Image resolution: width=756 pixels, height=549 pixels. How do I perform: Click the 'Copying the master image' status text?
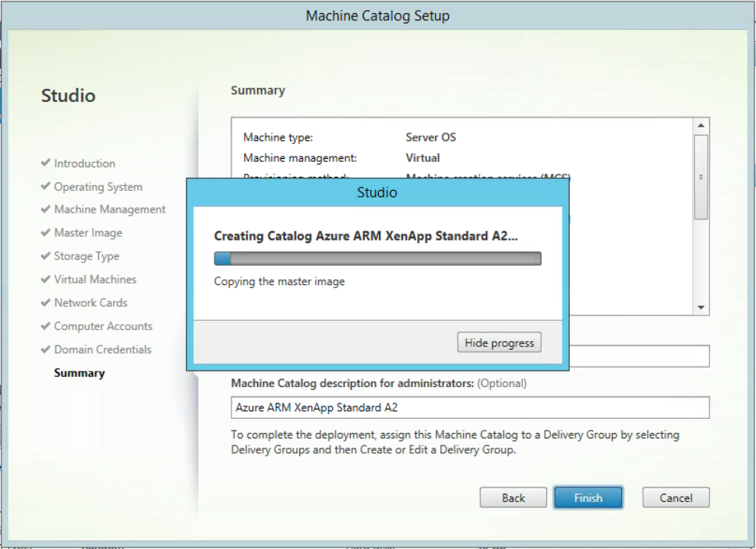pos(279,281)
